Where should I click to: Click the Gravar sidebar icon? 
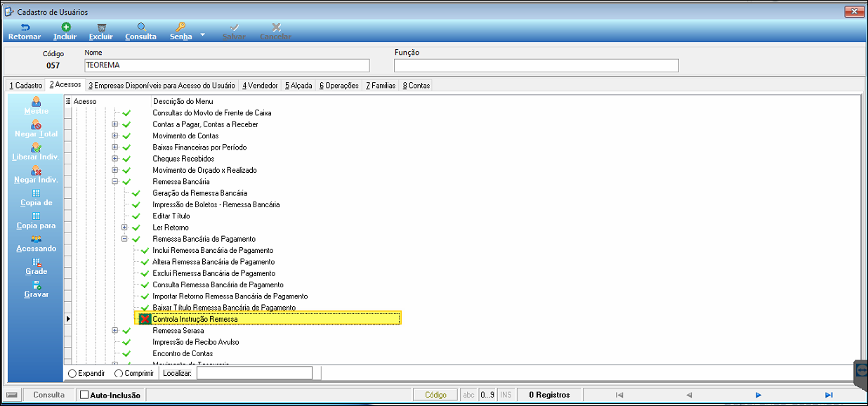tap(36, 284)
